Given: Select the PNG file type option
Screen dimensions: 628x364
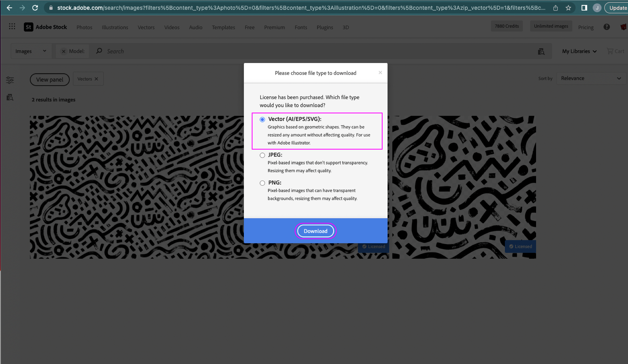Looking at the screenshot, I should click(262, 183).
